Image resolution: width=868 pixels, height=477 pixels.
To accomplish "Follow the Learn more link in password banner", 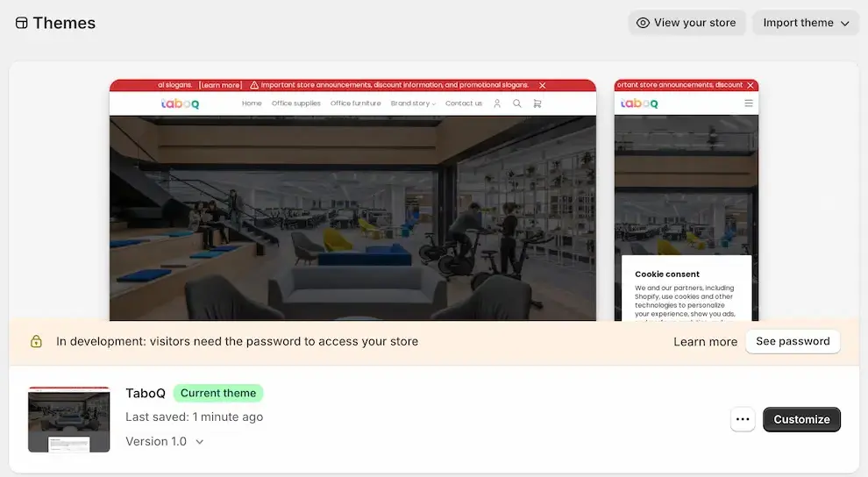I will (x=705, y=342).
